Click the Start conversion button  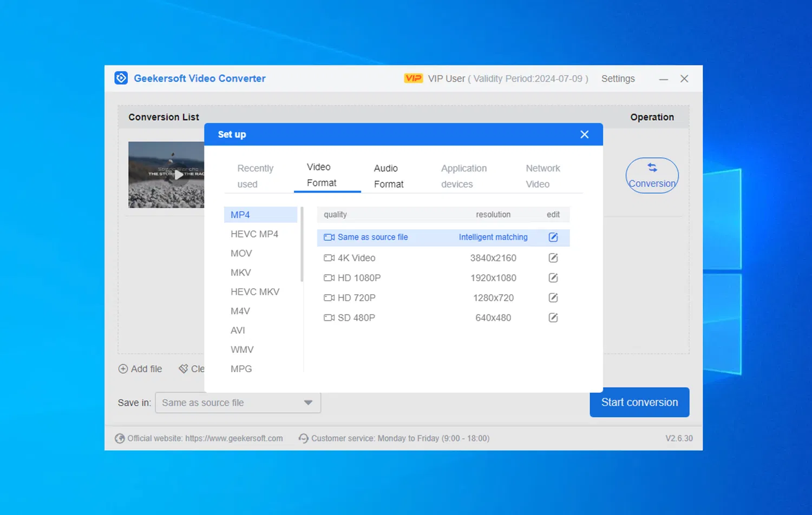[639, 402]
